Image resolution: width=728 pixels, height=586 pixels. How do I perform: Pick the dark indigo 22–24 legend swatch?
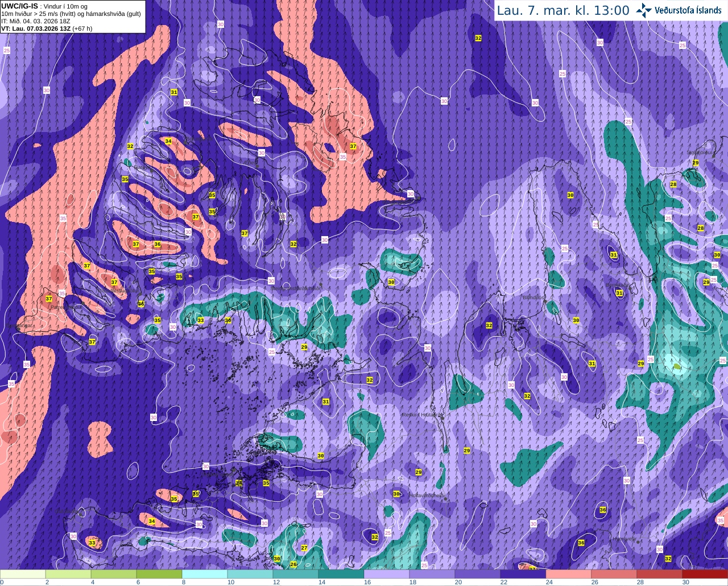tap(523, 574)
